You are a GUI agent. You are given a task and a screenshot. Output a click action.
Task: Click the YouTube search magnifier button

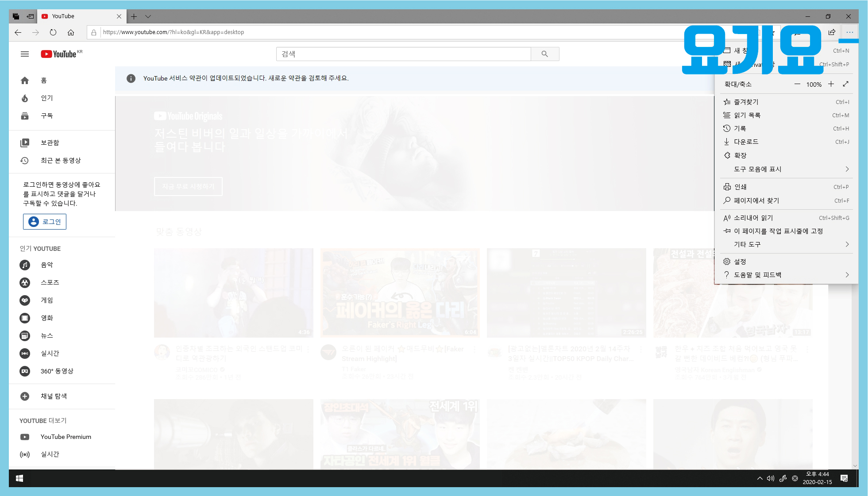pyautogui.click(x=544, y=54)
